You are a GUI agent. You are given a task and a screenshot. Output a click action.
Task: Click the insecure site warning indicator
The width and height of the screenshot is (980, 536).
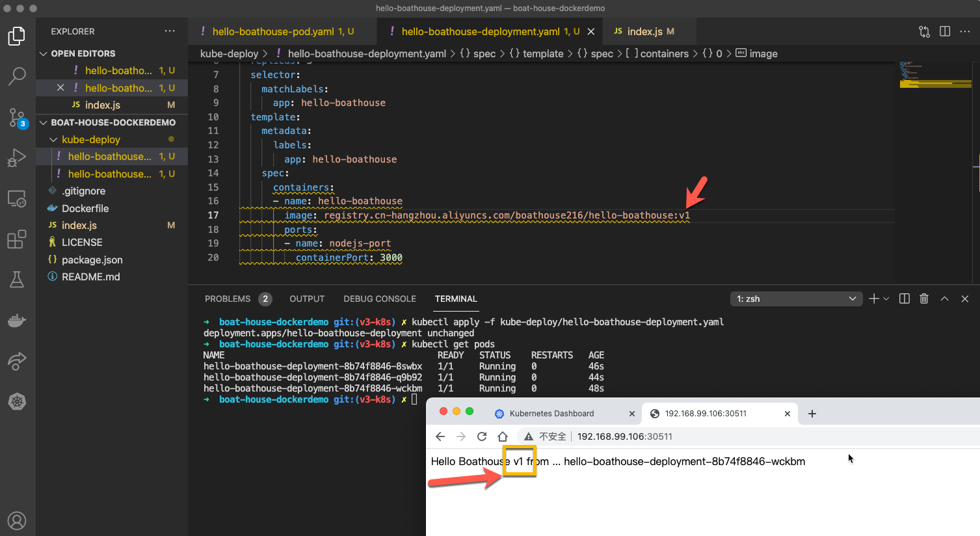pyautogui.click(x=545, y=436)
